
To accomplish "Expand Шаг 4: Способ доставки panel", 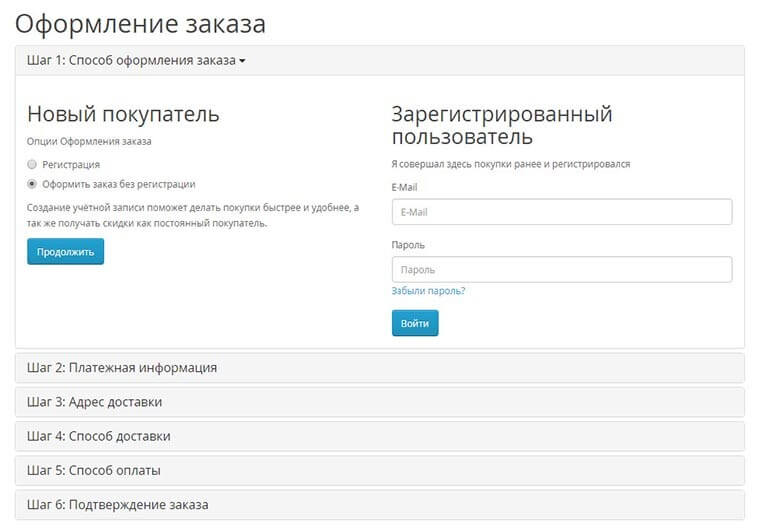I will tap(380, 436).
